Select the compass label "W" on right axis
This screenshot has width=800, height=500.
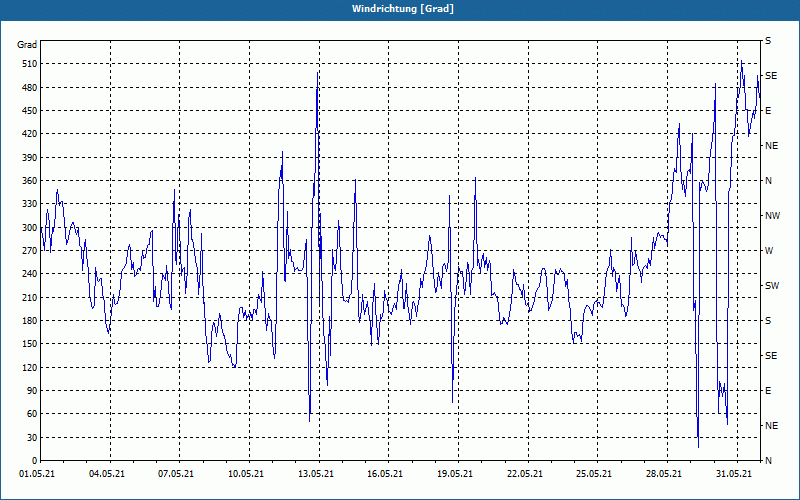[x=769, y=251]
